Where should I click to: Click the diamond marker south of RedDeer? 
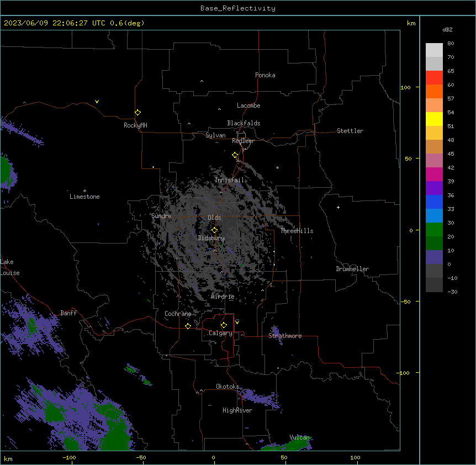[235, 155]
